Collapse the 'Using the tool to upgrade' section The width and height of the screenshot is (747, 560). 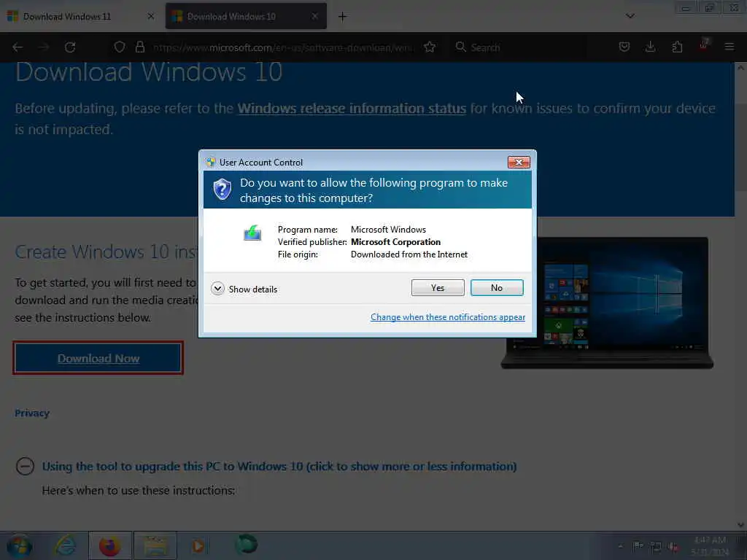pyautogui.click(x=25, y=466)
